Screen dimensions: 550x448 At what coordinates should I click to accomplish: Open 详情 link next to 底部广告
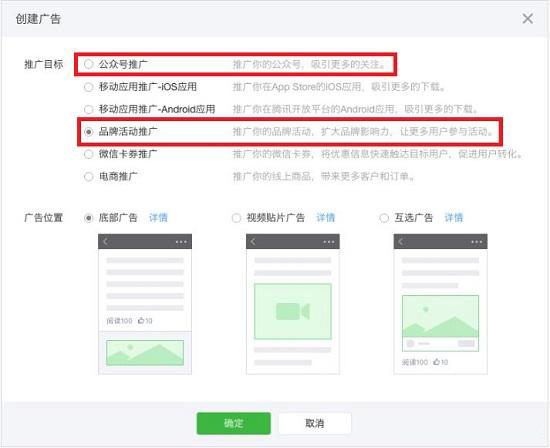click(158, 218)
